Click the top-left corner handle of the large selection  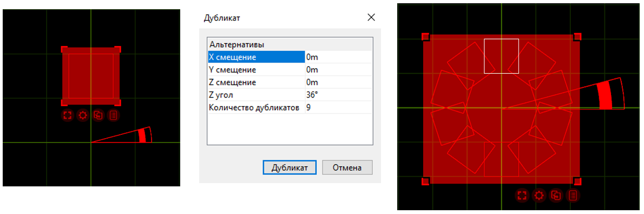click(425, 37)
